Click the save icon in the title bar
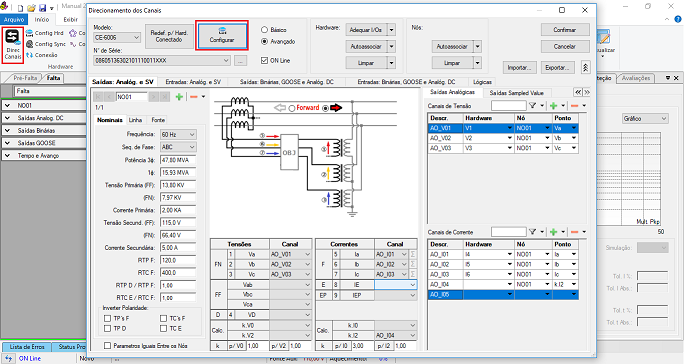The height and width of the screenshot is (364, 687). [42, 8]
